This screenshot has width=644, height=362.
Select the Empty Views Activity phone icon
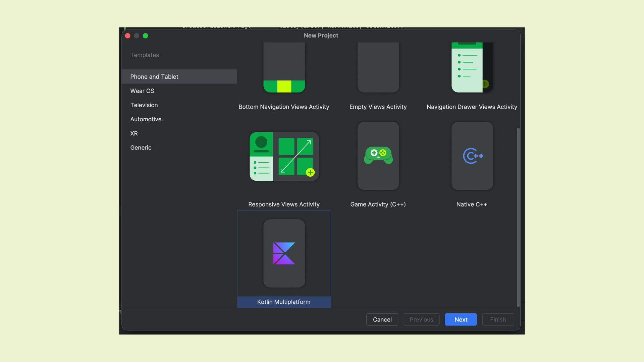pos(378,67)
